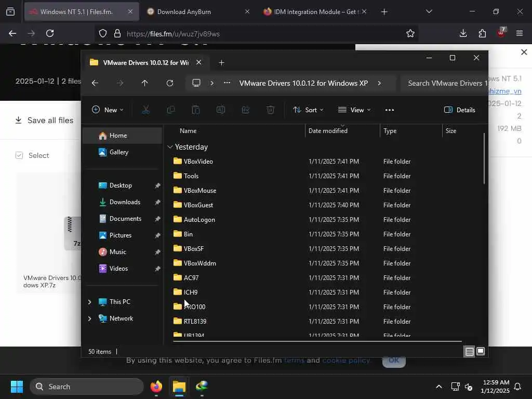Viewport: 532px width, 399px height.
Task: Open the New dropdown in Explorer
Action: [108, 110]
